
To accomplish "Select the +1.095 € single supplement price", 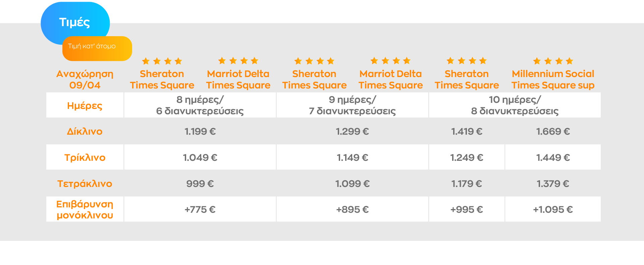I will click(x=553, y=209).
